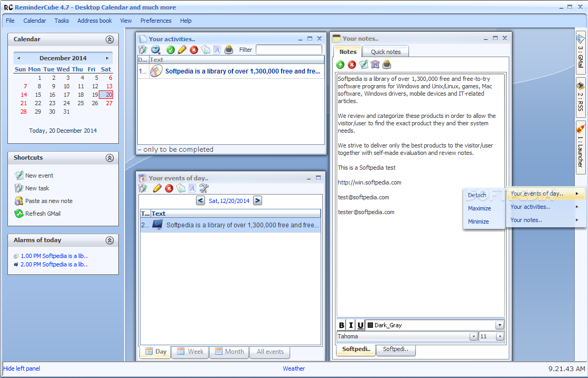Open the Preferences menu
This screenshot has height=378, width=588.
[156, 21]
